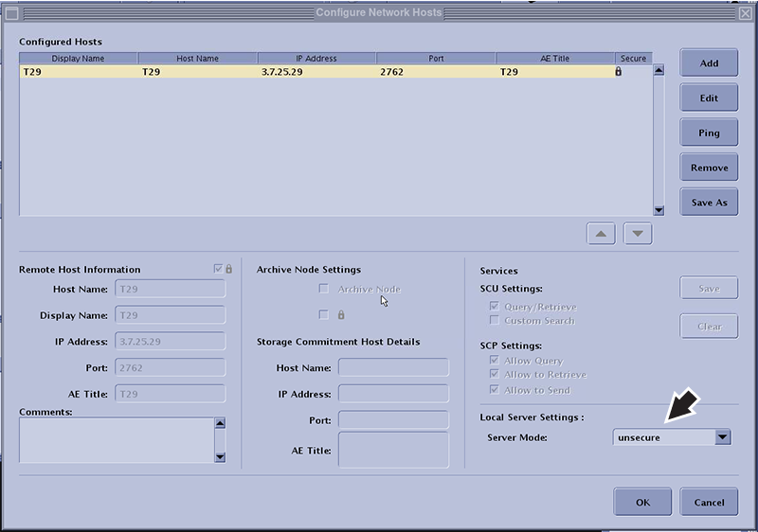Viewport: 758px width, 532px height.
Task: Sort hosts by IP Address column
Action: (316, 58)
